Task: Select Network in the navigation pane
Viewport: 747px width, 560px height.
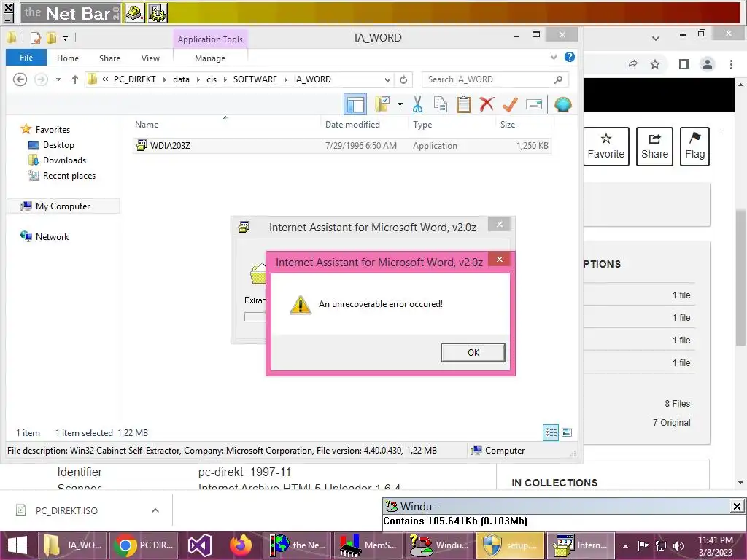Action: [44, 237]
